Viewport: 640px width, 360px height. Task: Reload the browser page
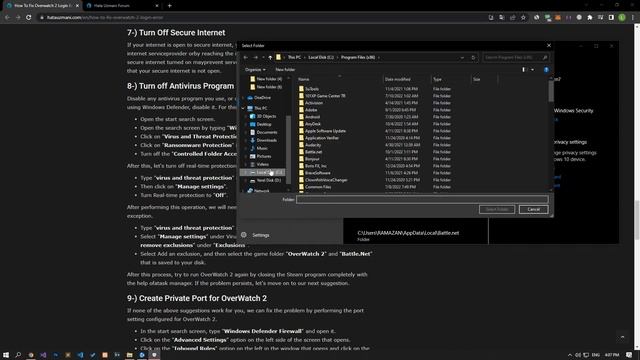tap(29, 18)
